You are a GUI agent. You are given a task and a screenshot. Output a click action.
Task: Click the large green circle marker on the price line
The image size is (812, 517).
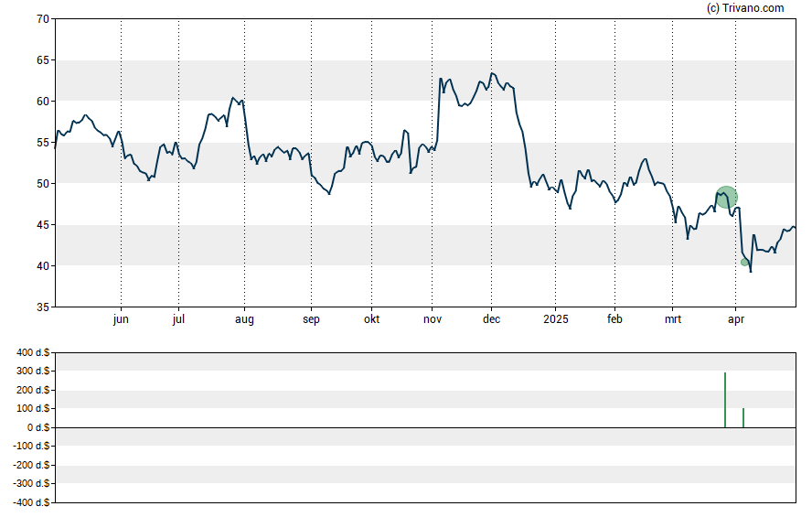tap(727, 198)
